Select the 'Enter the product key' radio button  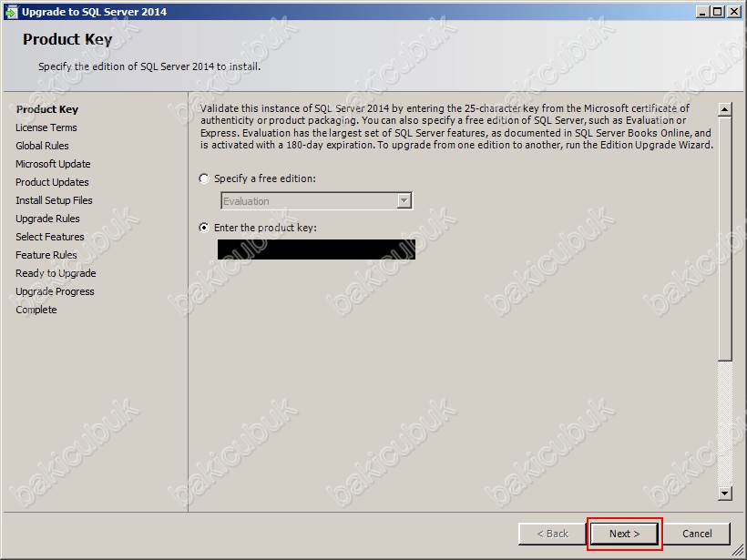click(x=204, y=228)
